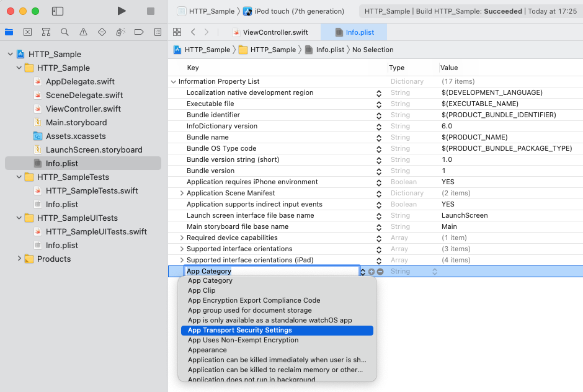Show the Source Control navigator
583x392 pixels.
27,32
